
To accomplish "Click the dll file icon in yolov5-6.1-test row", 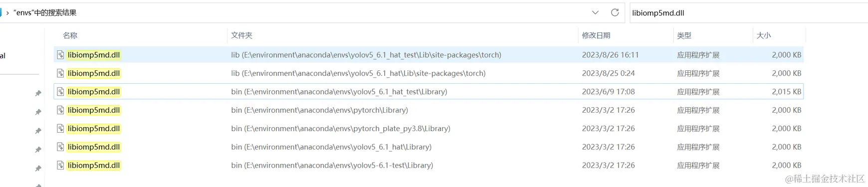I will click(x=60, y=166).
